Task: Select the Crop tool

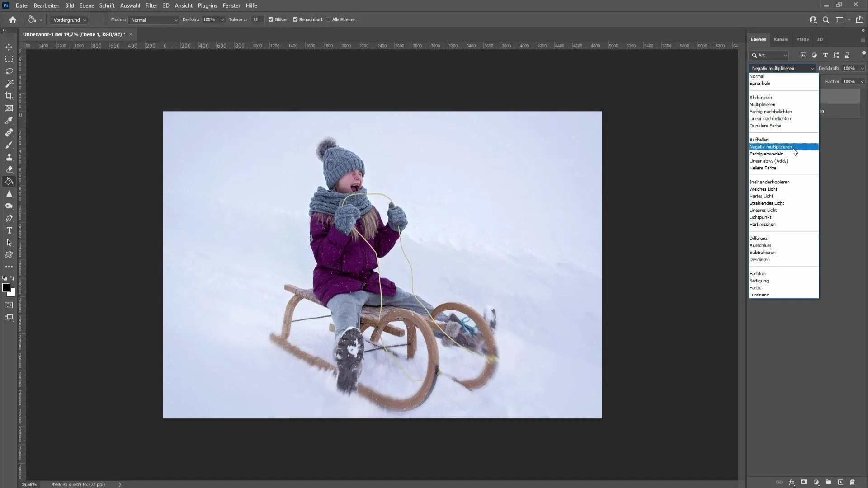Action: 9,95
